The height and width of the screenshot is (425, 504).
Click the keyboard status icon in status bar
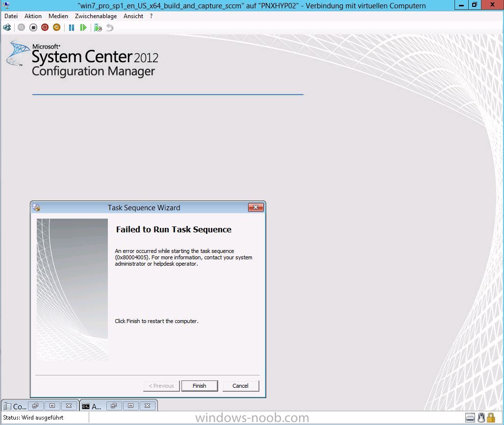pos(470,418)
